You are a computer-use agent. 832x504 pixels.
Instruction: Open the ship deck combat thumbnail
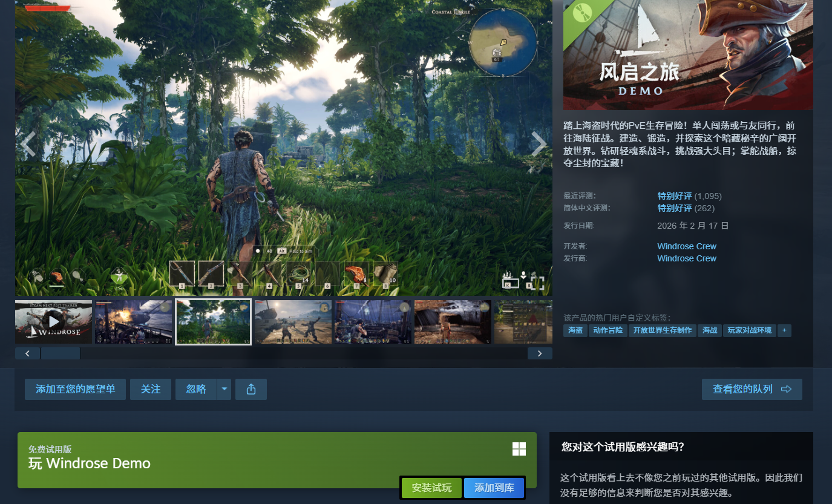point(373,322)
